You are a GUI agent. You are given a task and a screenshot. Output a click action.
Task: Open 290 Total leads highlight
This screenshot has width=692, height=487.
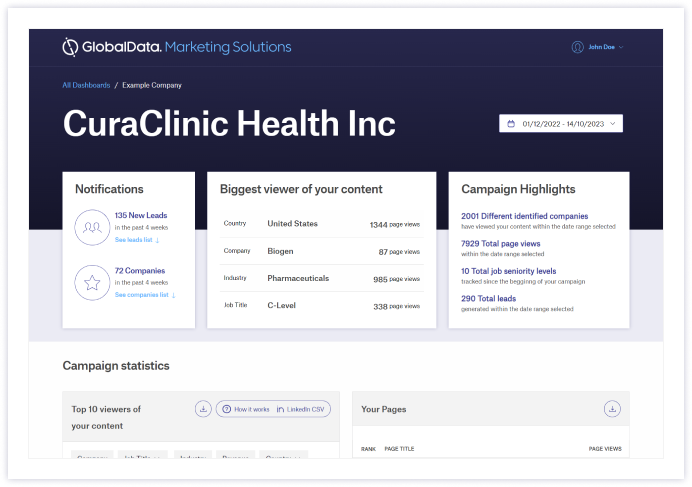[489, 298]
